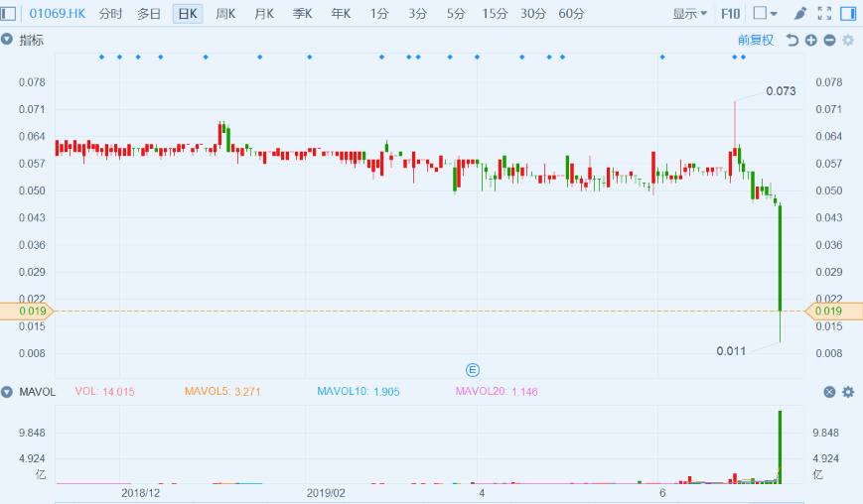The width and height of the screenshot is (863, 504).
Task: Toggle the left sidebar panel icon
Action: pyautogui.click(x=8, y=13)
